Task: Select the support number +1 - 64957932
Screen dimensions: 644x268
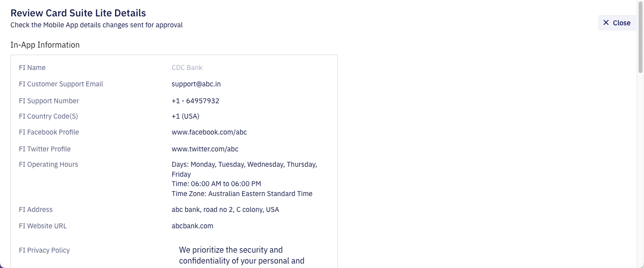Action: [x=195, y=101]
